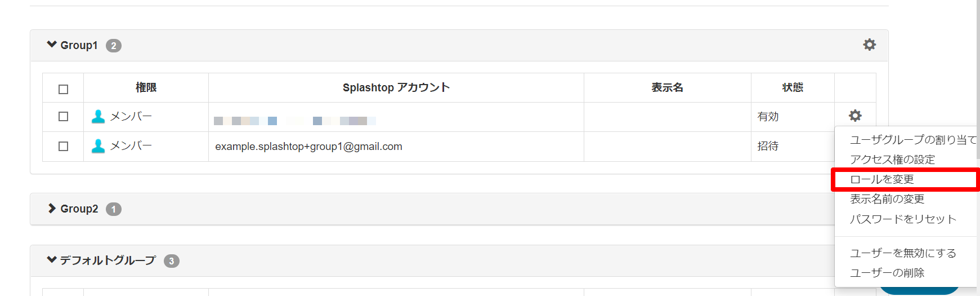Click the デフォルトグループ count badge
The width and height of the screenshot is (980, 296).
172,261
